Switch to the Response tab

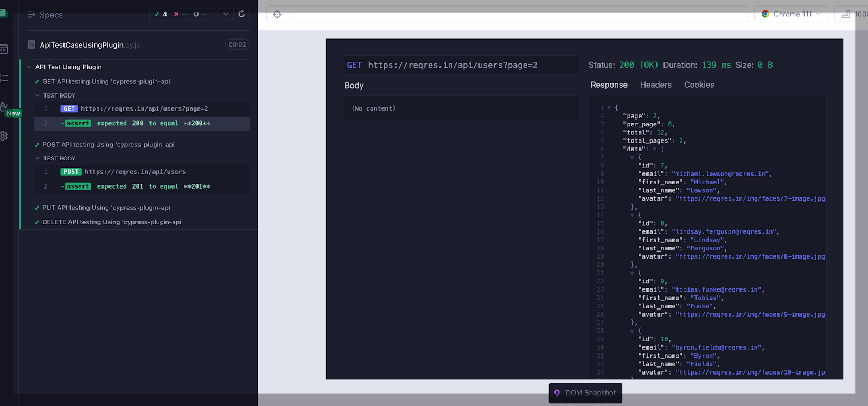609,85
